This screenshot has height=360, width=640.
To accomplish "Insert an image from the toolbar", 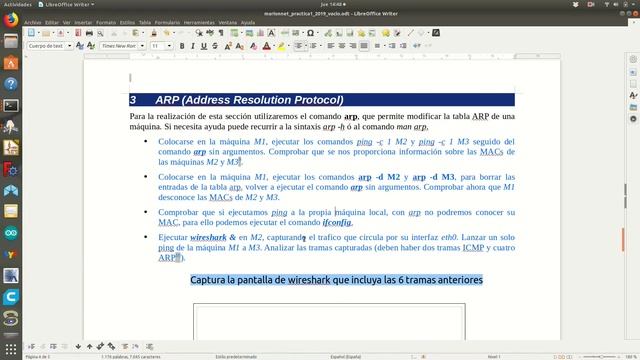I will [x=249, y=33].
